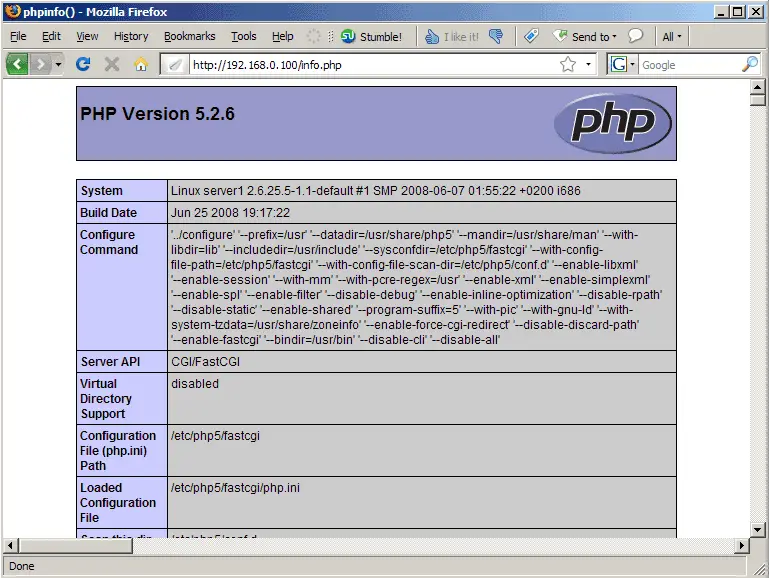Screen dimensions: 769x578
Task: Click the Done status bar text
Action: pos(22,566)
